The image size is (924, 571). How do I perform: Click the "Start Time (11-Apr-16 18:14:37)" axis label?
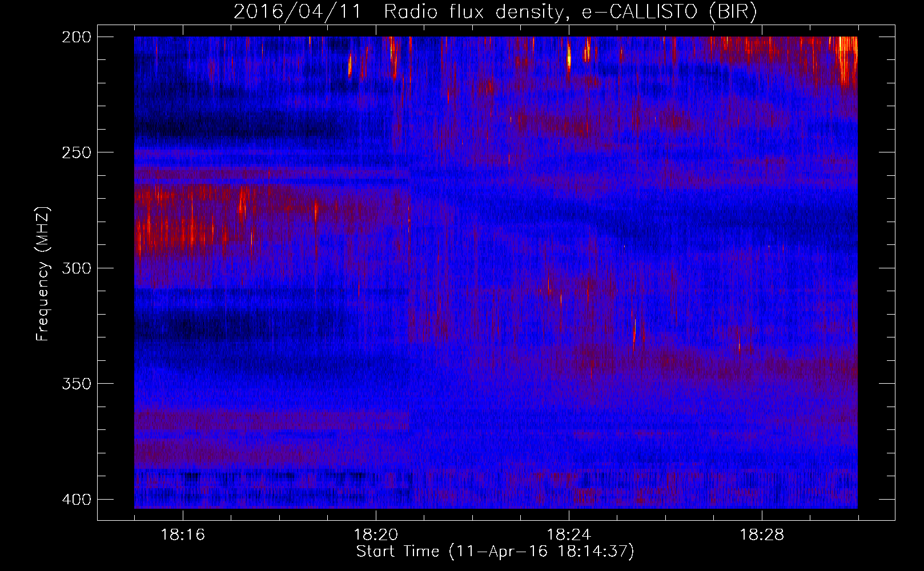496,552
